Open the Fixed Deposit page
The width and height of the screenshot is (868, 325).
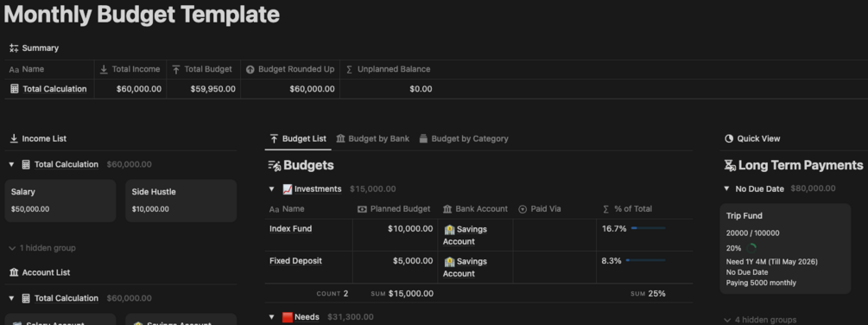click(x=295, y=261)
